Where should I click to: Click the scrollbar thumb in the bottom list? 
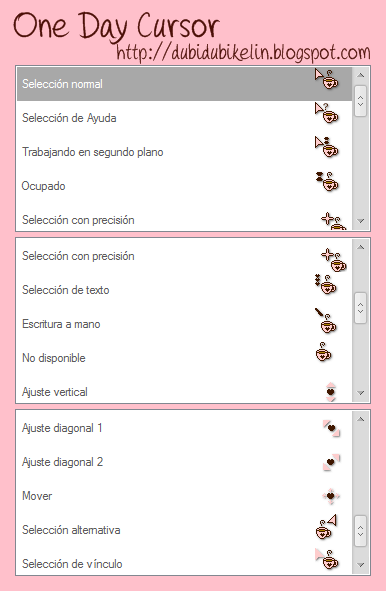[x=361, y=531]
